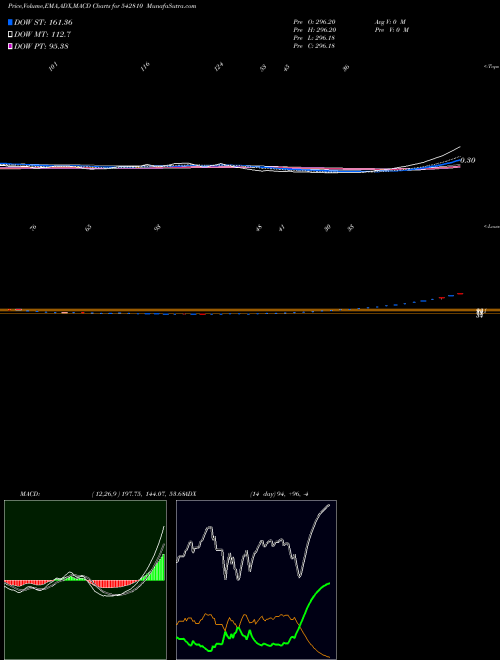Screen dimensions: 500x660
Task: Click the top marker label 124
Action: 218,67
